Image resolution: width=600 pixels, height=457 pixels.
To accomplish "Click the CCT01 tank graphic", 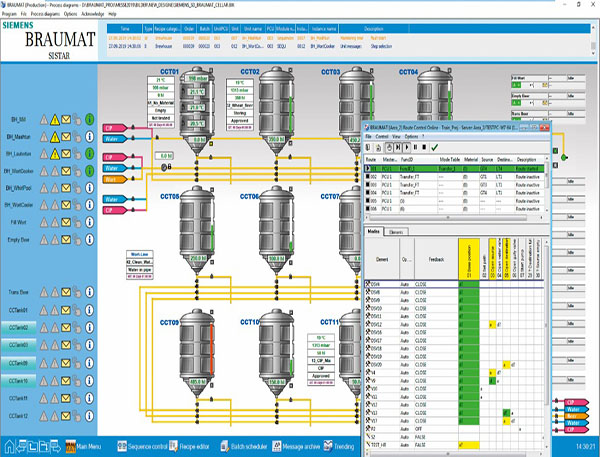I will click(x=197, y=111).
